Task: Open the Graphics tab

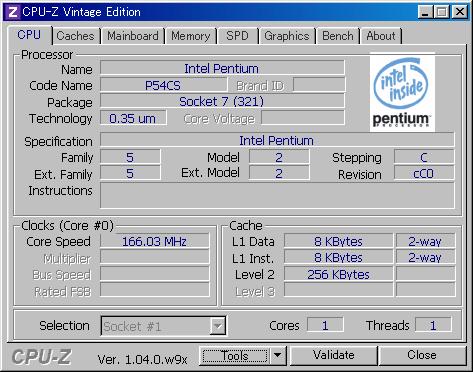Action: point(287,36)
